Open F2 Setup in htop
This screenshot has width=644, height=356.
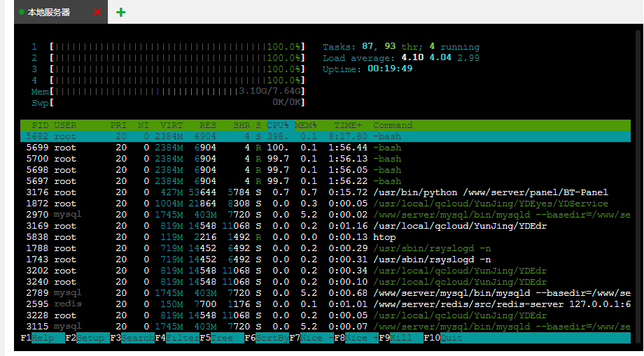[x=87, y=338]
